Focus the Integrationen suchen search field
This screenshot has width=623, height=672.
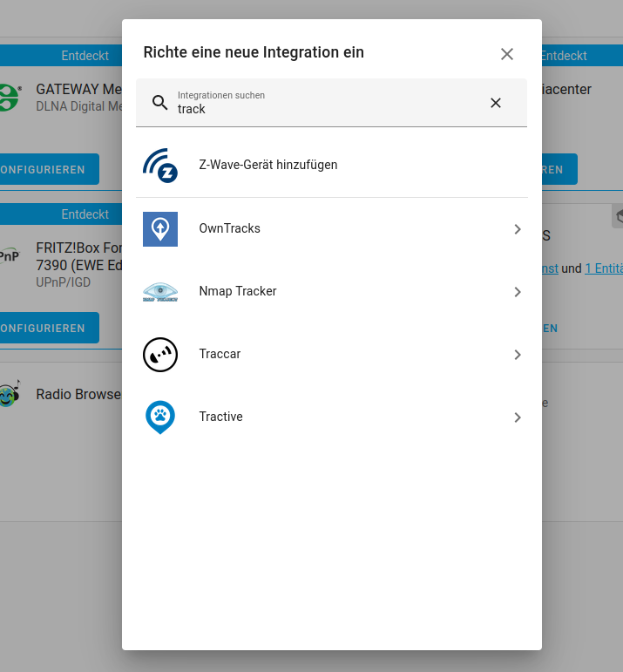pyautogui.click(x=322, y=108)
